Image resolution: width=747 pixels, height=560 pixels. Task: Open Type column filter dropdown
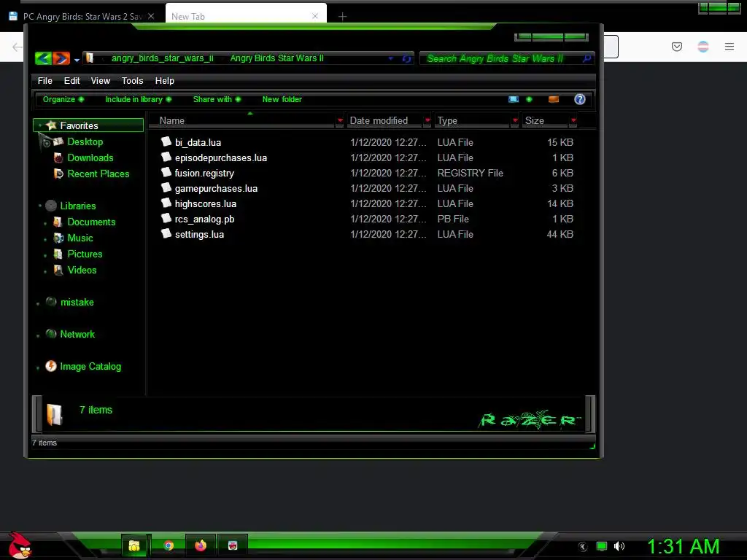(515, 121)
